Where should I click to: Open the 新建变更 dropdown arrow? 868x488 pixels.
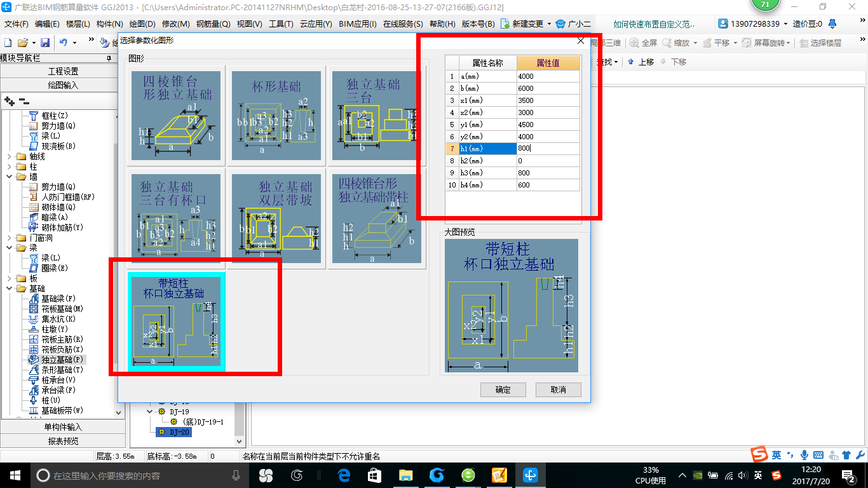click(x=549, y=24)
